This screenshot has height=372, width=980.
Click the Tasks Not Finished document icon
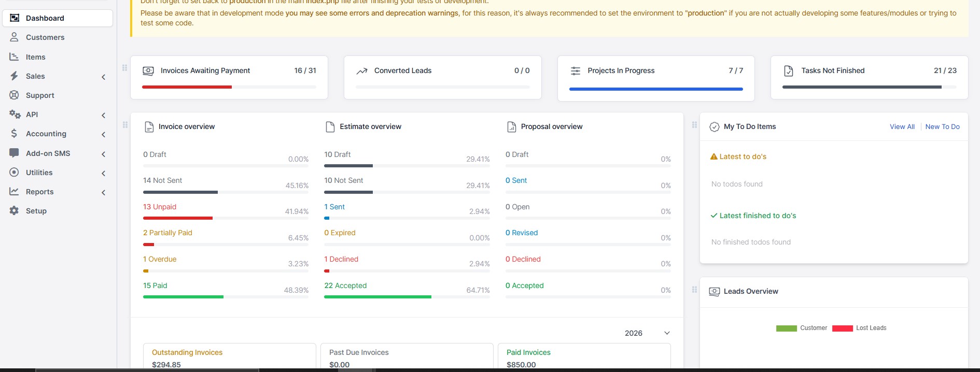coord(789,70)
